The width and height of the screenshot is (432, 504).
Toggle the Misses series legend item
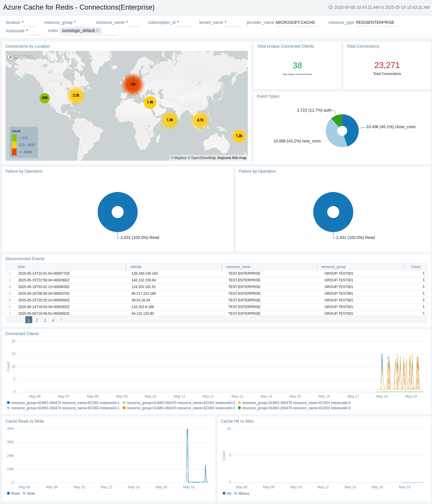[242, 494]
